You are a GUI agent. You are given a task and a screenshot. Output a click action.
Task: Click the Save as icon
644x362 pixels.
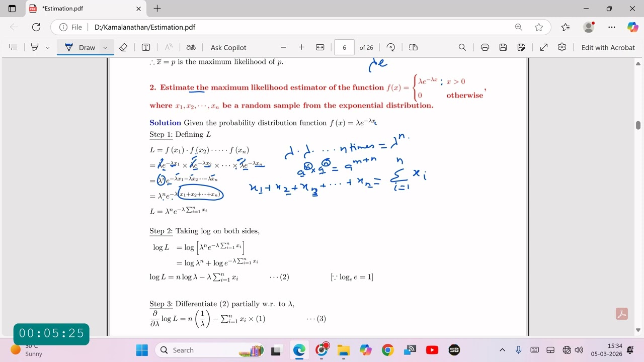pyautogui.click(x=521, y=47)
